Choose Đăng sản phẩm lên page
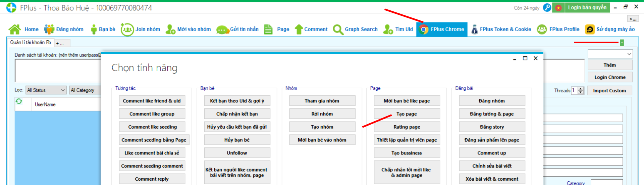This screenshot has width=644, height=185. (x=492, y=140)
